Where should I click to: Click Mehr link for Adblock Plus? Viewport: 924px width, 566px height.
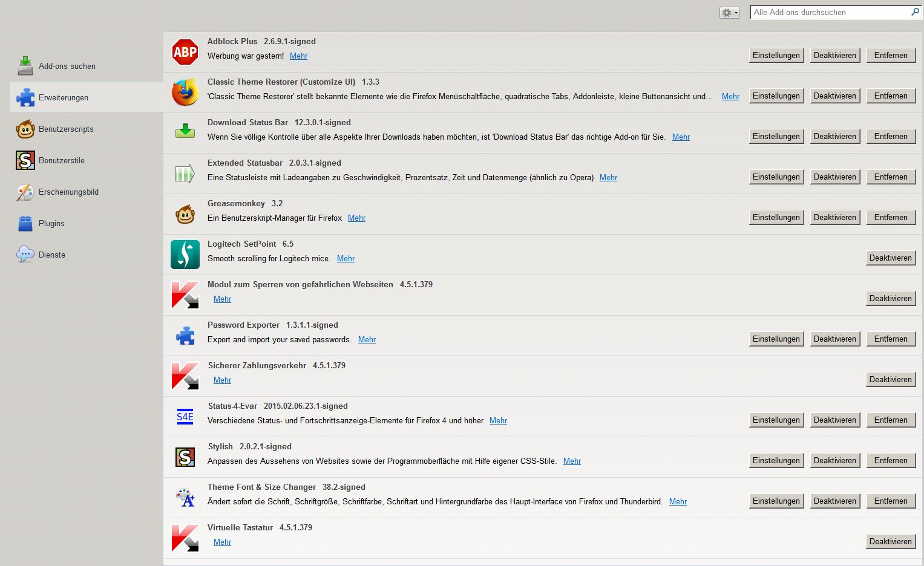click(298, 56)
